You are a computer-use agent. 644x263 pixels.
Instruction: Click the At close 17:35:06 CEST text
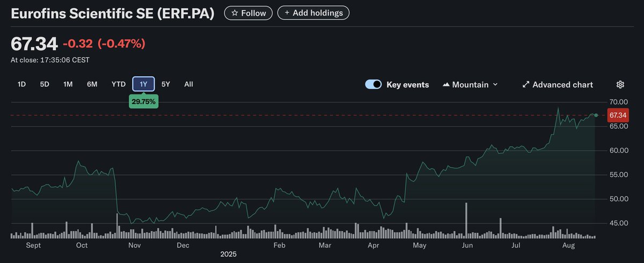[x=50, y=60]
